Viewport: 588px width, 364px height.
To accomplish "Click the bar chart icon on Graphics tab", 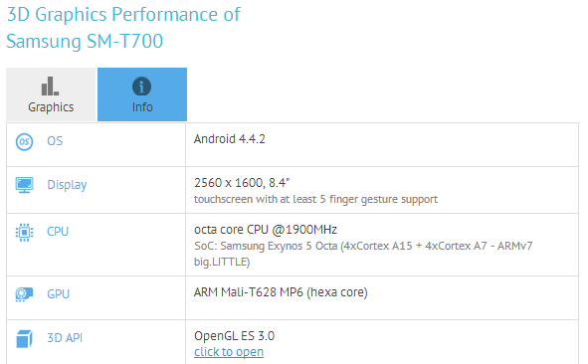I will pos(50,86).
